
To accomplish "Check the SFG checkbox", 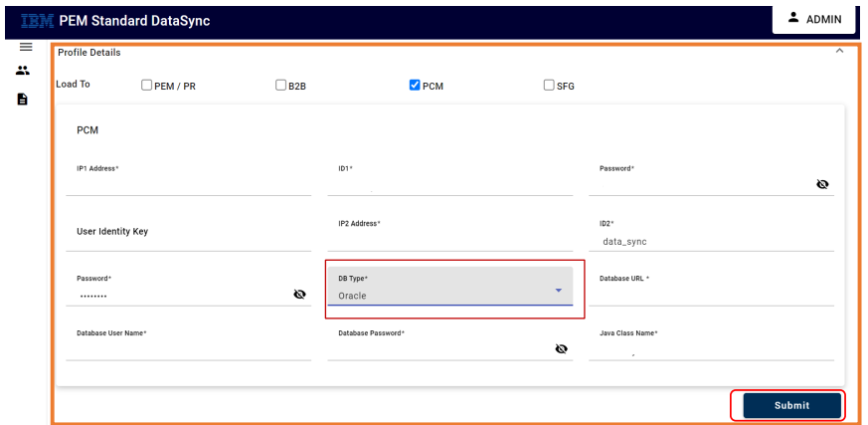I will pyautogui.click(x=549, y=86).
